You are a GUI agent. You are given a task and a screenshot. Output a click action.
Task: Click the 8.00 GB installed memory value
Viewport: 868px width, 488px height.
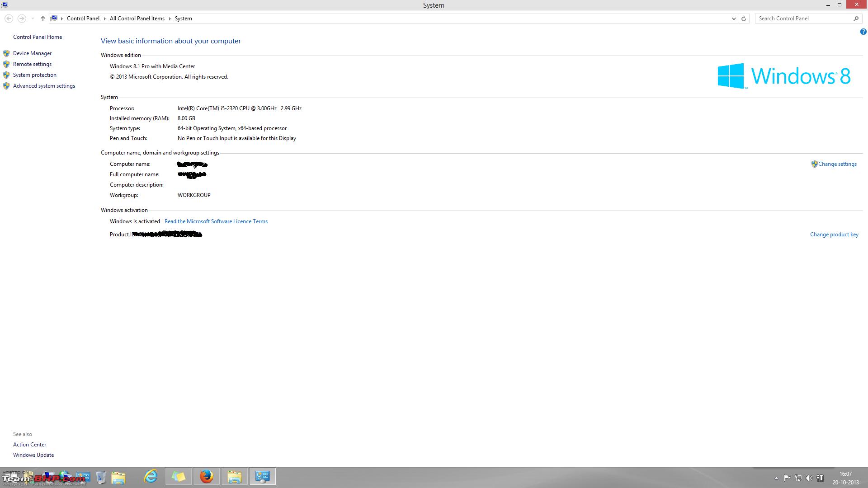point(186,118)
